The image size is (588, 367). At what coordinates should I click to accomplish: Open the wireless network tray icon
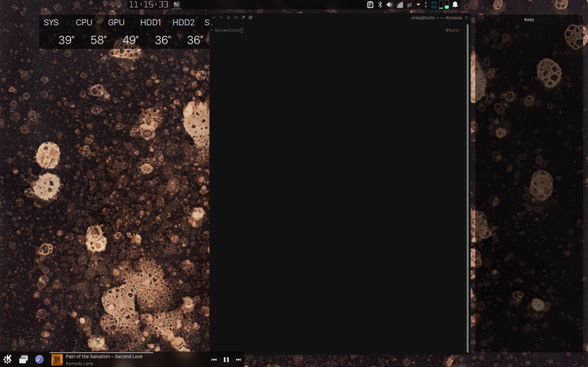point(399,5)
